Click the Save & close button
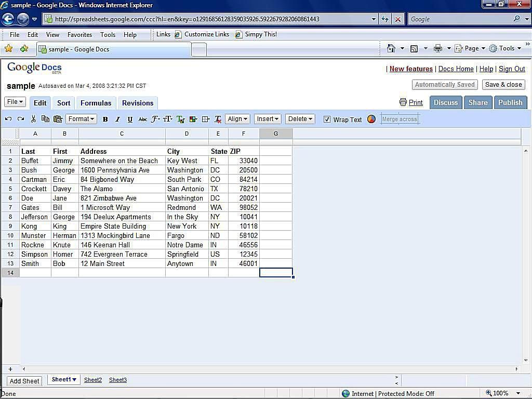This screenshot has height=399, width=532. 503,84
